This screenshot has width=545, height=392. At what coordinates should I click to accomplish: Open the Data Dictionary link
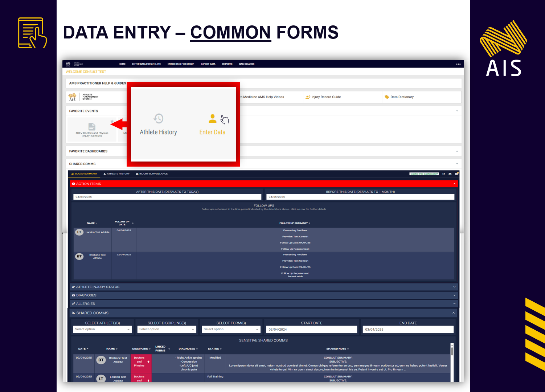(402, 97)
